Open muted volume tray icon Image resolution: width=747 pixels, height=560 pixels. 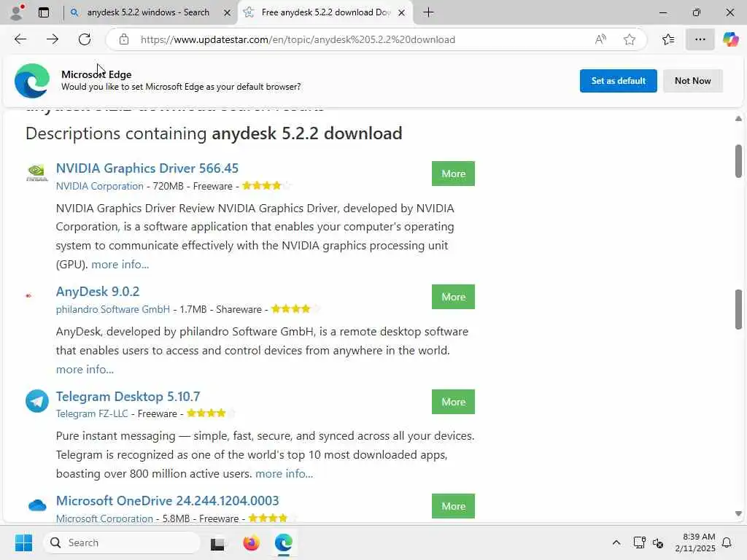pos(658,542)
